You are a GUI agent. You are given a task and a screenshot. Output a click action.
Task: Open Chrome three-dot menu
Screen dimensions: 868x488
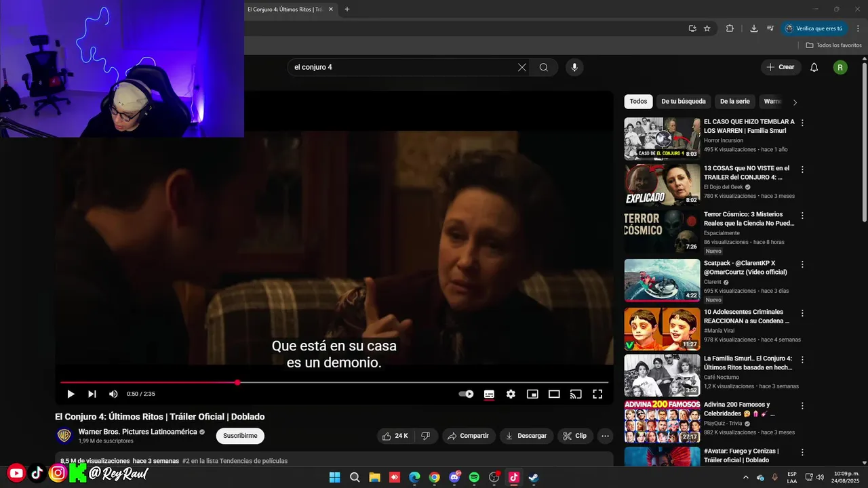[x=856, y=28]
